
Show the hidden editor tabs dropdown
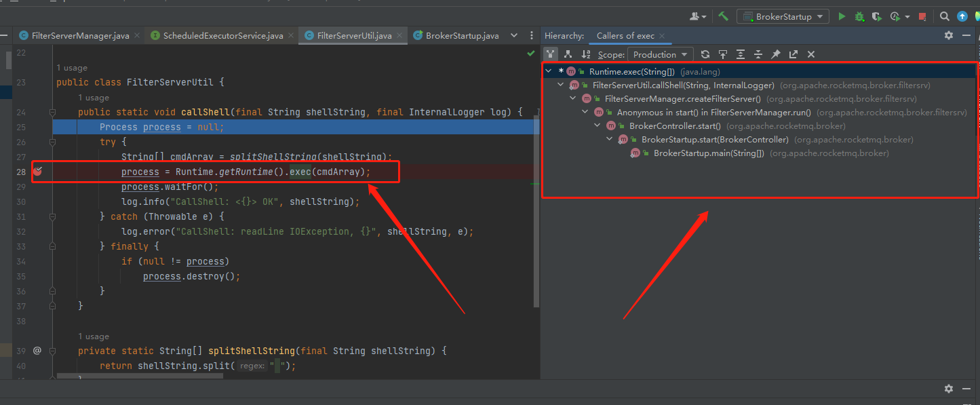point(513,35)
